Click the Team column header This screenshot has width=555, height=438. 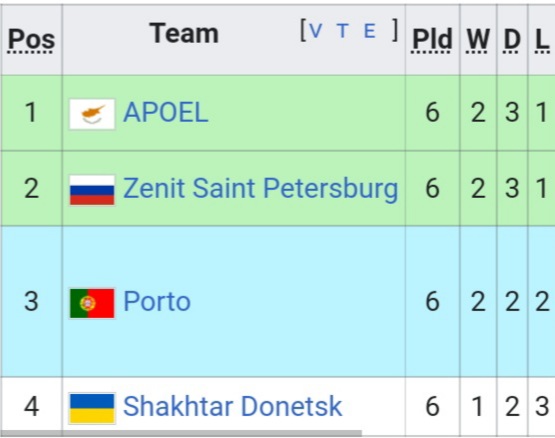[184, 33]
